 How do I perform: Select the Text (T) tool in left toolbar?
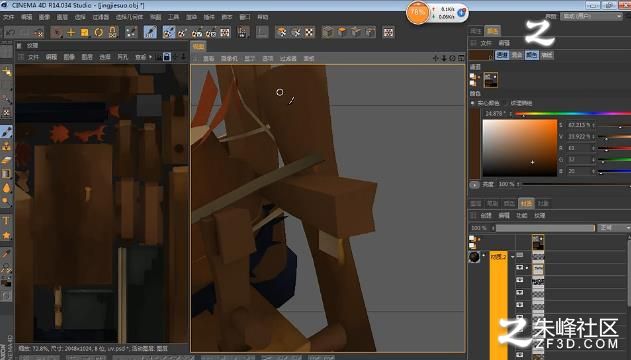[6, 220]
